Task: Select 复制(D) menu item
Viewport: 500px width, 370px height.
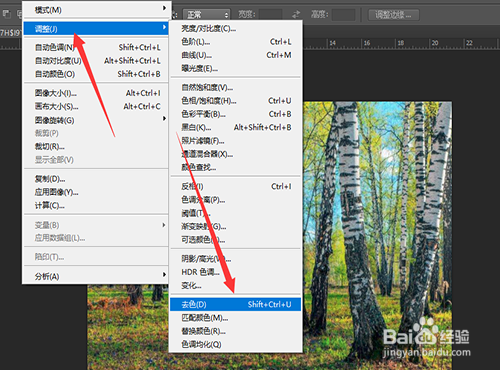Action: [96, 179]
